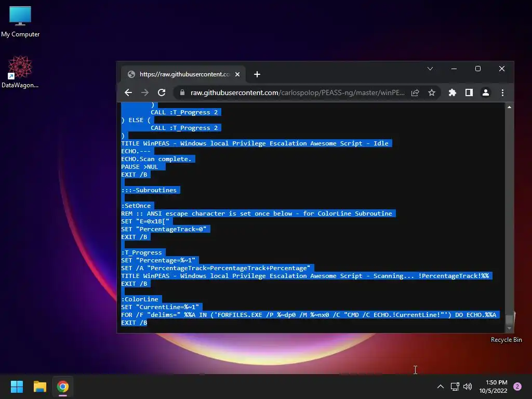The height and width of the screenshot is (399, 532).
Task: Click the ':SetOnce' label line
Action: click(136, 206)
